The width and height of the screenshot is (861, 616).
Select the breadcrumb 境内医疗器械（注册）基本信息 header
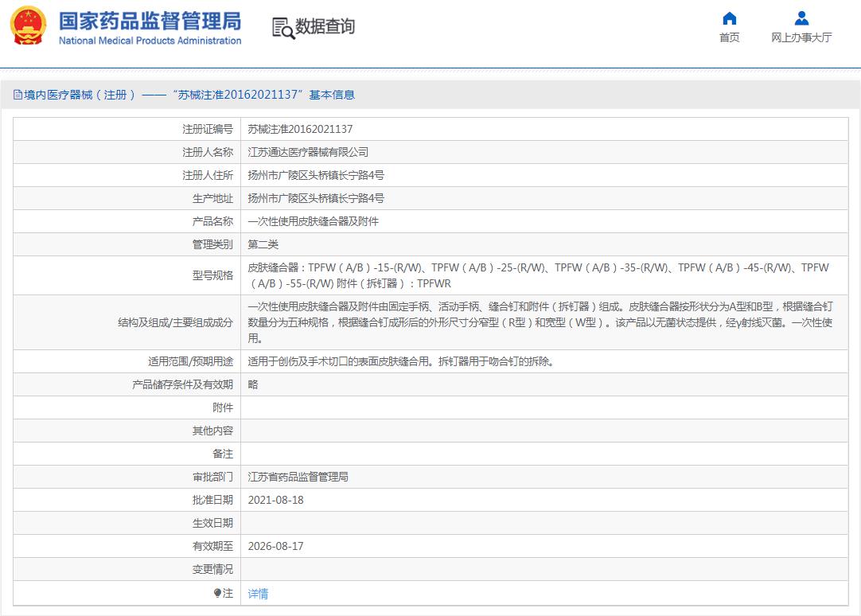click(184, 95)
